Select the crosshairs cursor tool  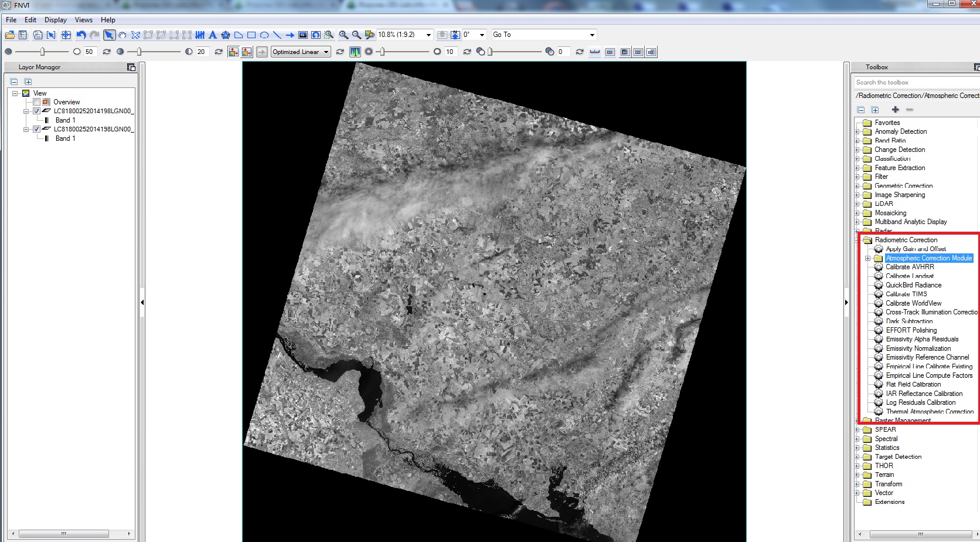pos(66,35)
